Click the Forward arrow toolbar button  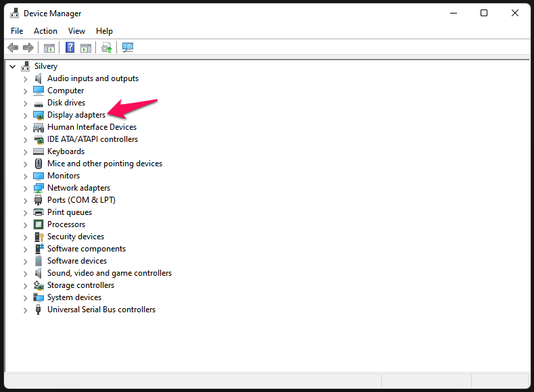pos(28,48)
